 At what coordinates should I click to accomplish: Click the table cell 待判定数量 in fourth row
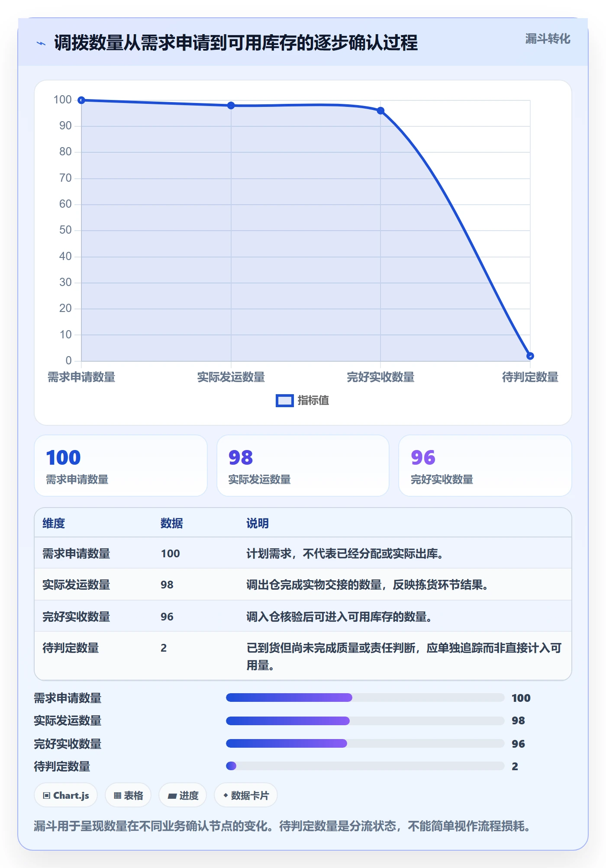click(x=71, y=648)
